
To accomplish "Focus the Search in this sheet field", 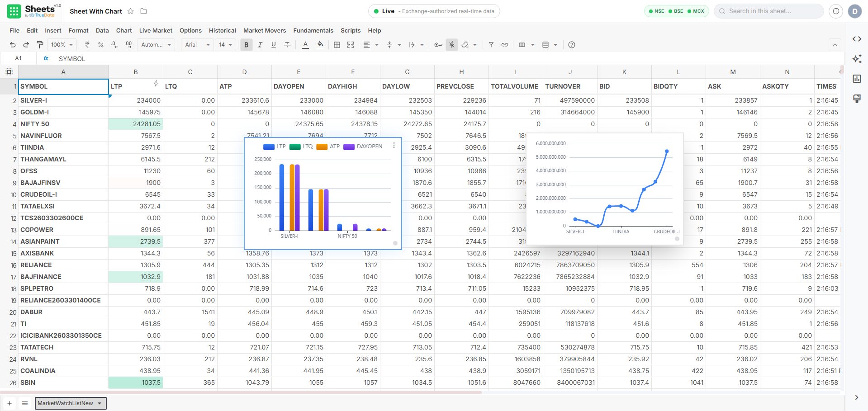I will pos(769,11).
